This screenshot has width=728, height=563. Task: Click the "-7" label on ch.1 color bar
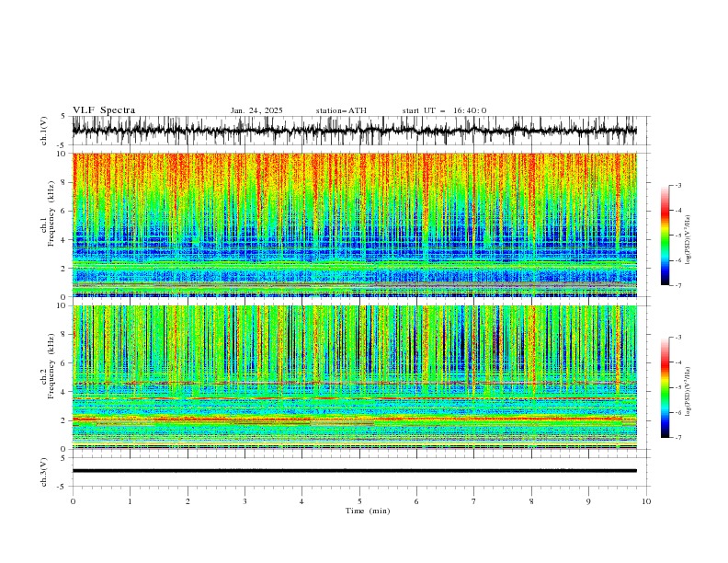pyautogui.click(x=678, y=285)
